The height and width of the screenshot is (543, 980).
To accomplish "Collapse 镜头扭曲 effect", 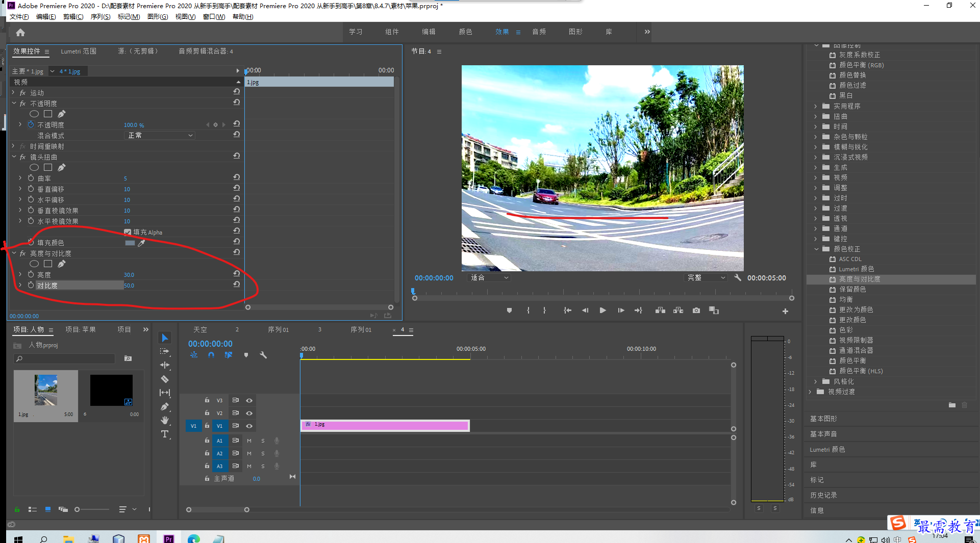I will click(14, 157).
